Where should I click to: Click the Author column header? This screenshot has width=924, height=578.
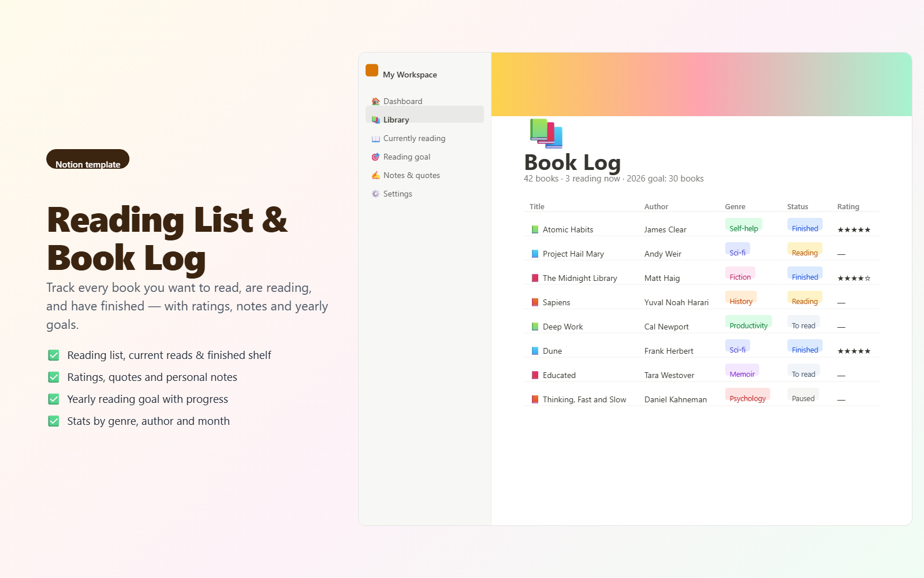click(x=656, y=206)
